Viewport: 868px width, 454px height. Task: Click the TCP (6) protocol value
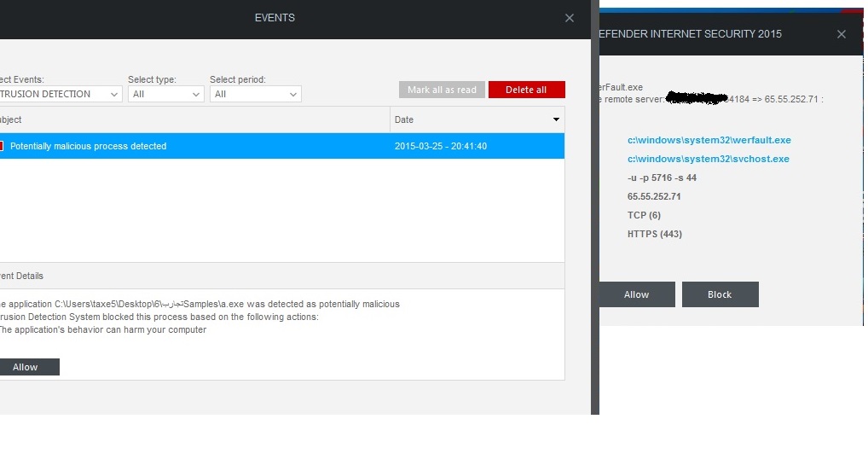(644, 216)
